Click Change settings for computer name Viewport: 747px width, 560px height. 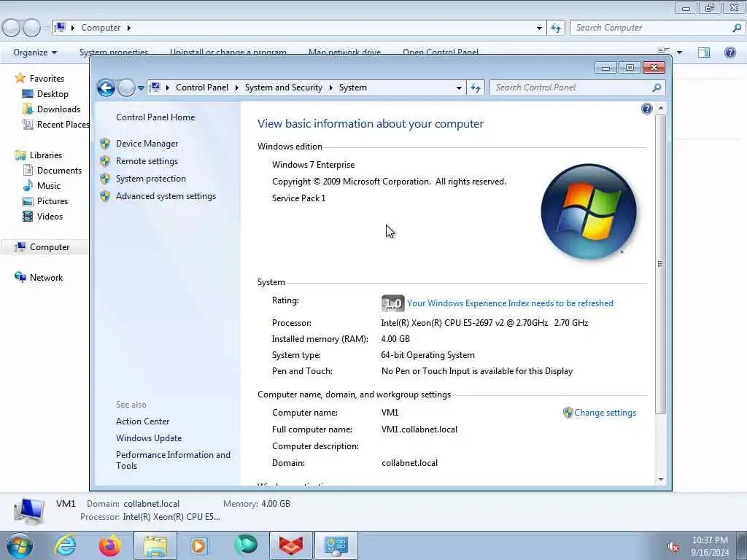(605, 413)
